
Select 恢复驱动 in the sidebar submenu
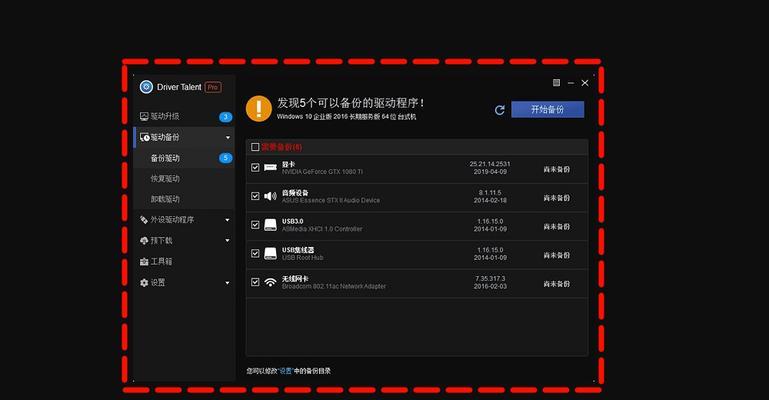point(165,178)
